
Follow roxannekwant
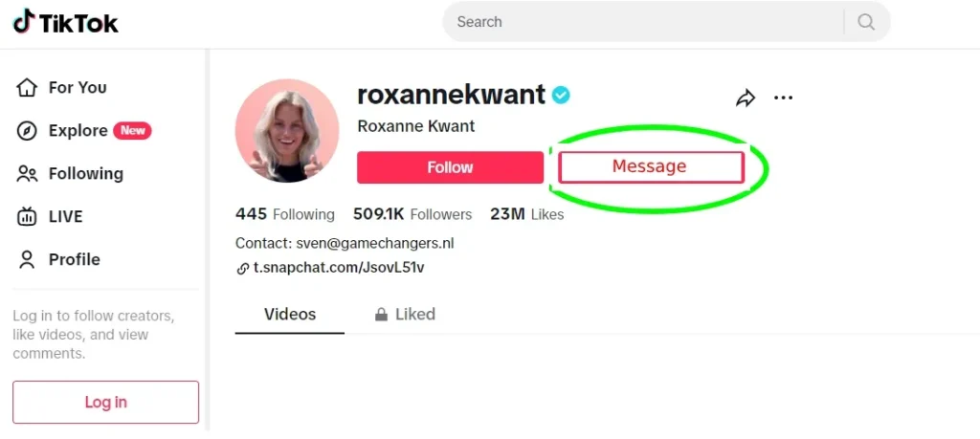tap(450, 167)
